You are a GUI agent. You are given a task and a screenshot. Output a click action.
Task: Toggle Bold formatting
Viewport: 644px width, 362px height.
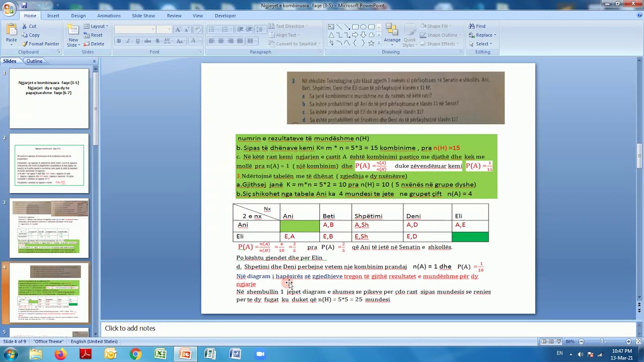coord(119,41)
